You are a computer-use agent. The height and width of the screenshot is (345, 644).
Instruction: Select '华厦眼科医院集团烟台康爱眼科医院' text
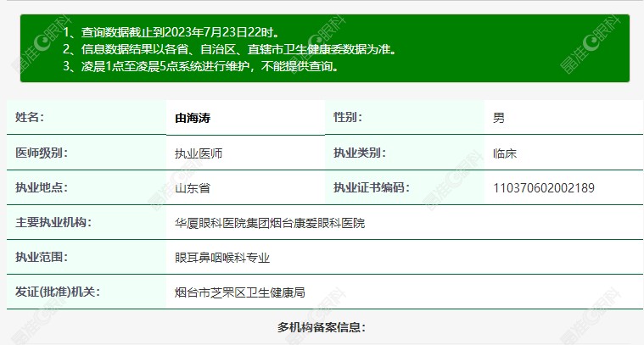[270, 223]
